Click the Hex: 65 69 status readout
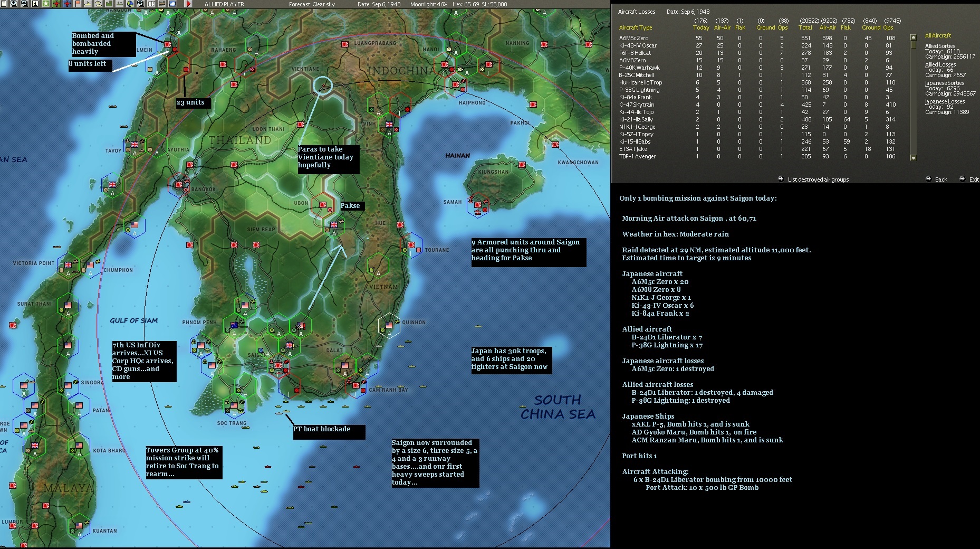Screen dimensions: 980x549 [465, 4]
